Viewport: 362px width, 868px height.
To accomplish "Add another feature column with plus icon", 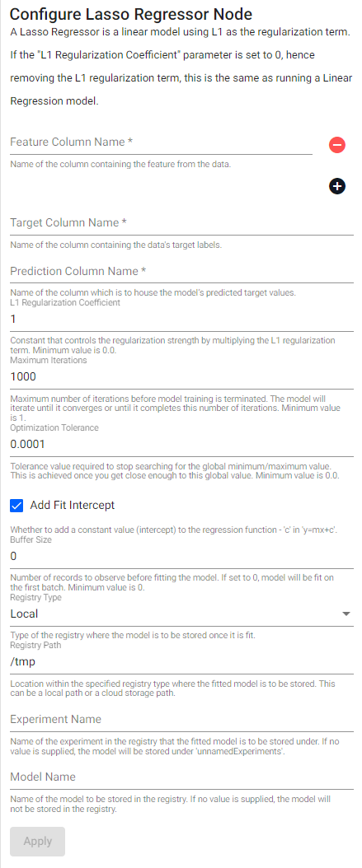I will pyautogui.click(x=337, y=187).
